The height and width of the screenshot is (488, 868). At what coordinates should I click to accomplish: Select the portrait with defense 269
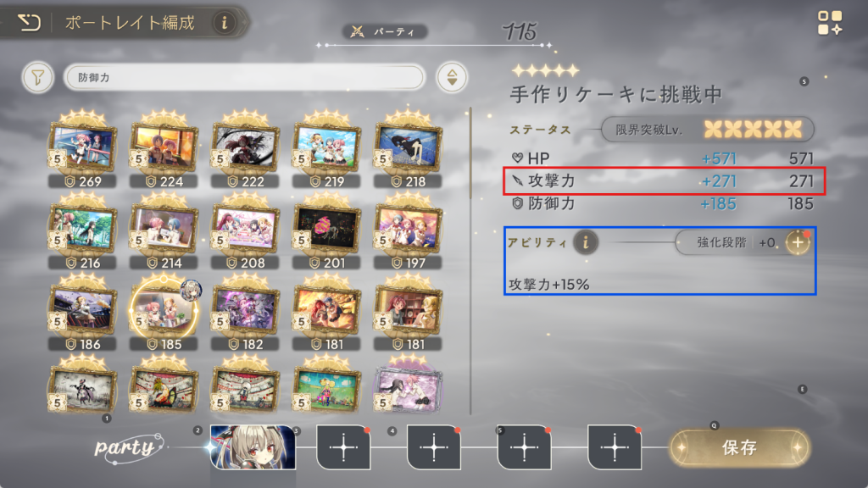83,149
